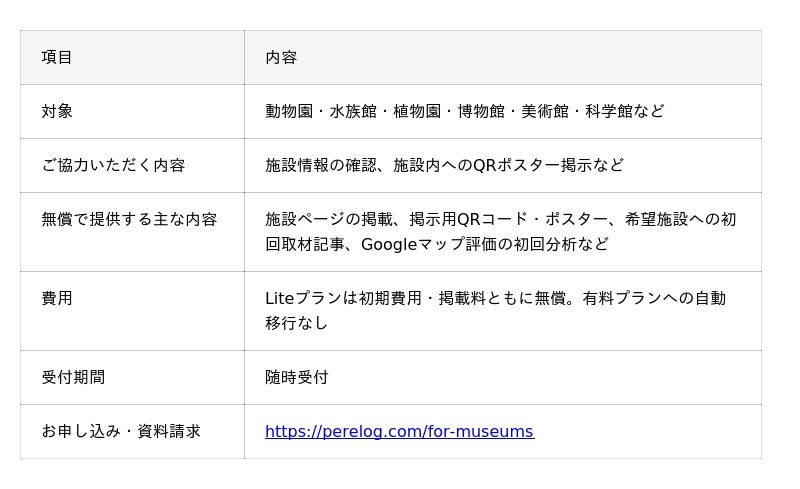Select the お申し込み・資料請求 label
The width and height of the screenshot is (800, 489).
pyautogui.click(x=121, y=431)
